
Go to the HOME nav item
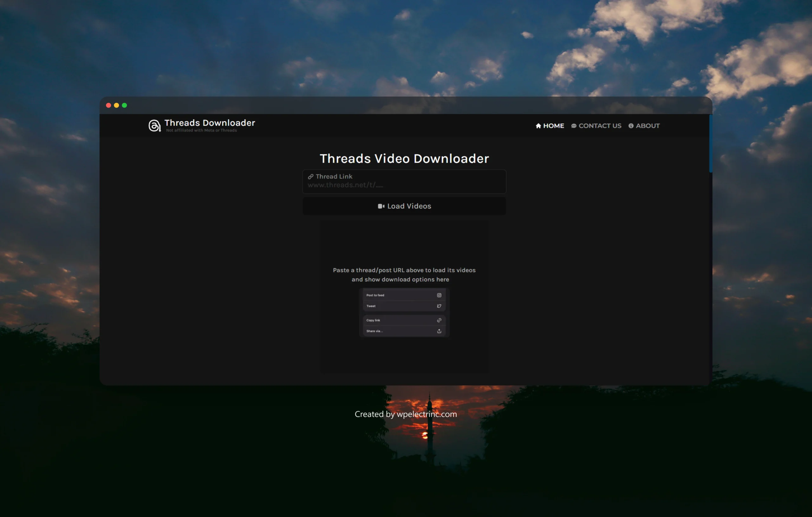pyautogui.click(x=550, y=126)
